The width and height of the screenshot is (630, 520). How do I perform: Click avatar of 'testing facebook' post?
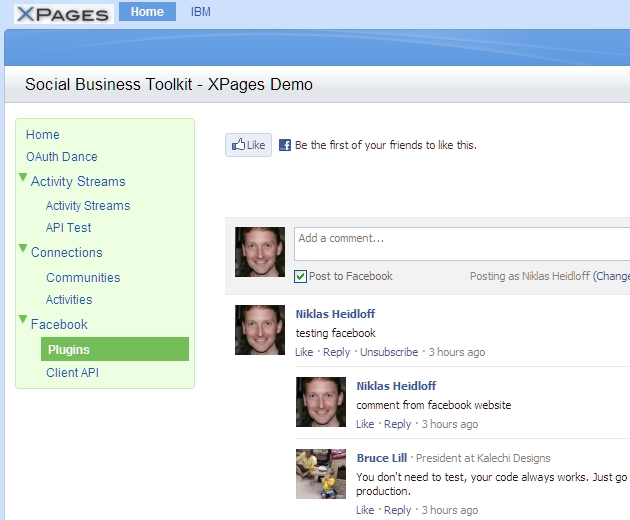coord(260,330)
